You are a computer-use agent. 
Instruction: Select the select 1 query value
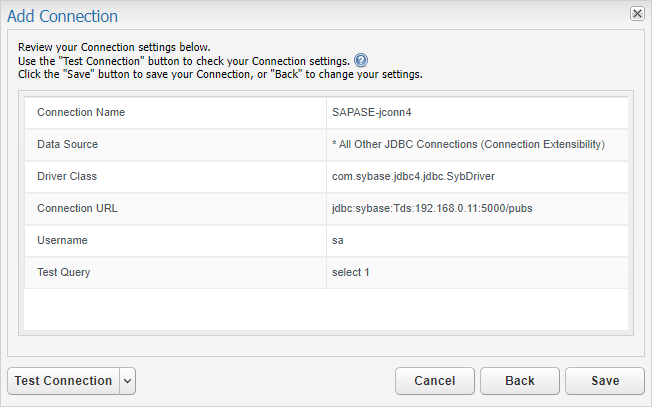pos(351,272)
